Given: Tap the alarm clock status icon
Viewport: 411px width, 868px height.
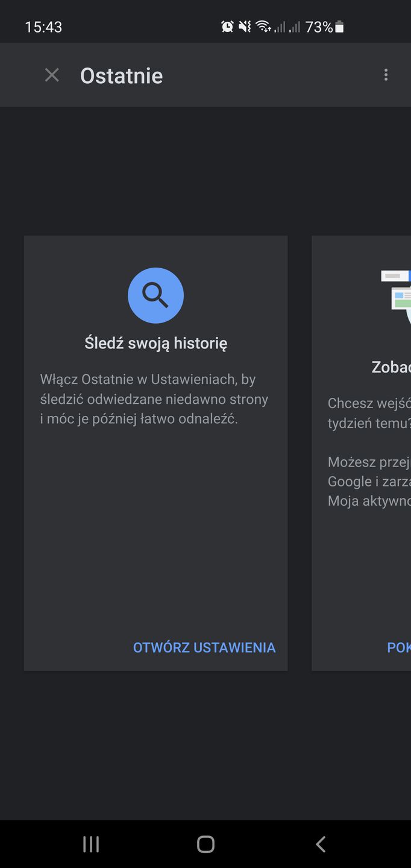Looking at the screenshot, I should (227, 27).
